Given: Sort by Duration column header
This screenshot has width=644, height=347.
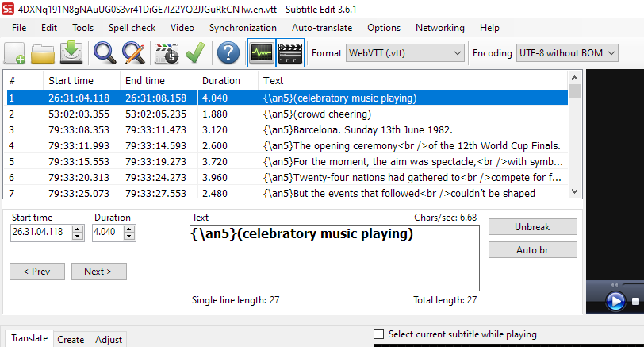Looking at the screenshot, I should pos(228,80).
